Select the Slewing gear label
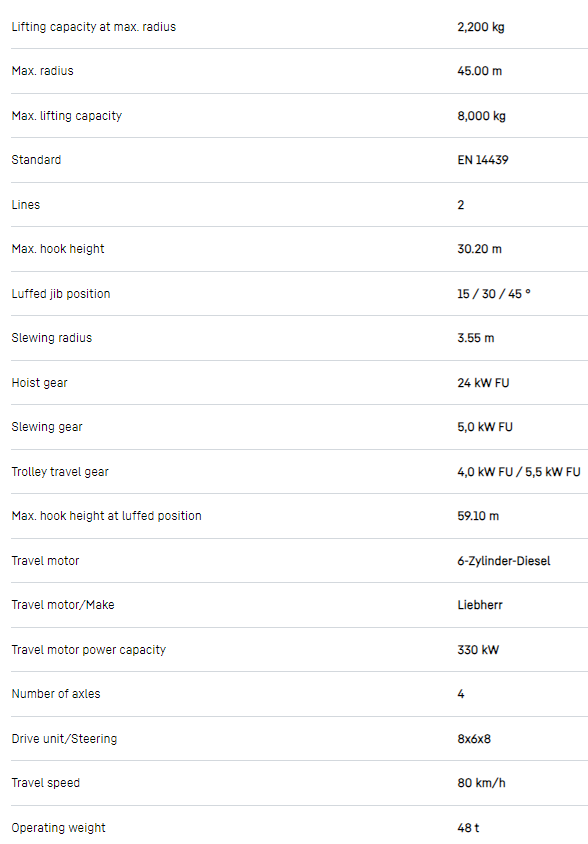Screen dimensions: 588x844 tap(47, 427)
